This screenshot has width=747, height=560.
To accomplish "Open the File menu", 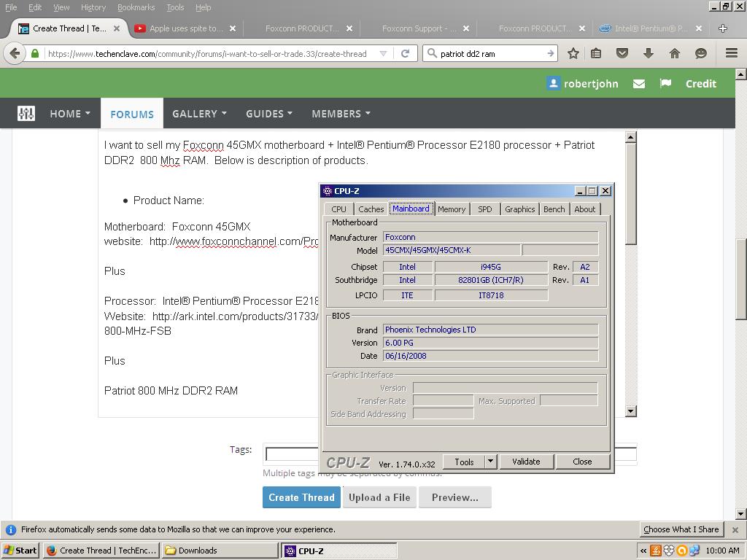I will tap(11, 7).
